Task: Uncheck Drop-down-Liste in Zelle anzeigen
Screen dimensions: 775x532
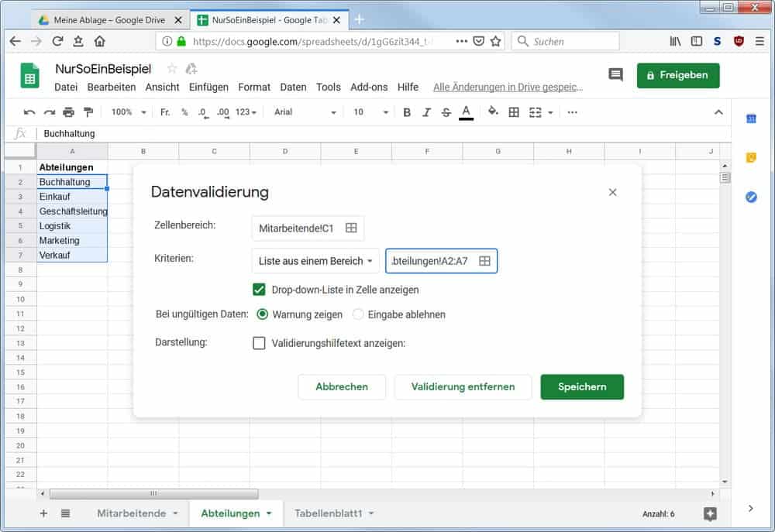Action: click(260, 290)
